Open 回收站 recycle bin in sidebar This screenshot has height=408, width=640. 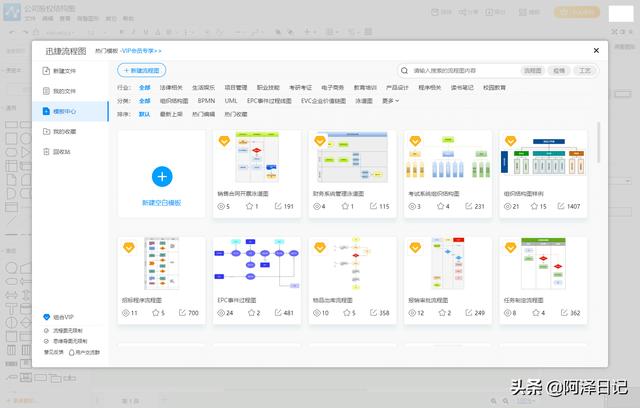pos(57,152)
